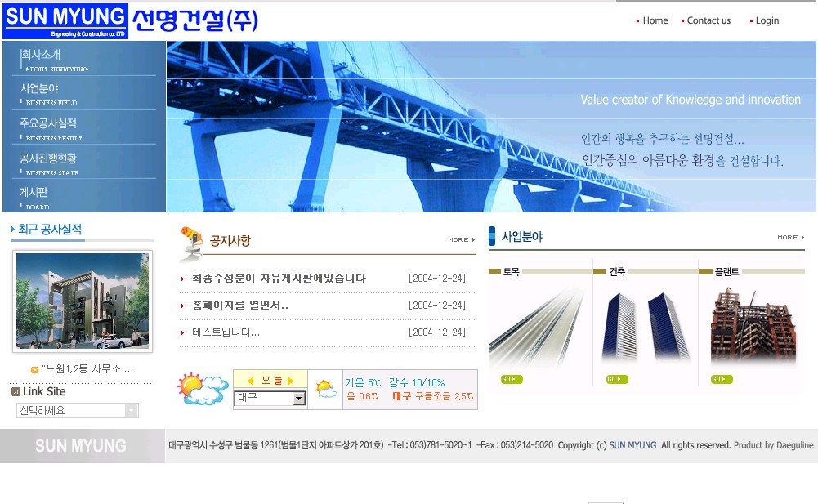Open the recent construction building thumbnail
818x504 pixels.
[x=83, y=301]
